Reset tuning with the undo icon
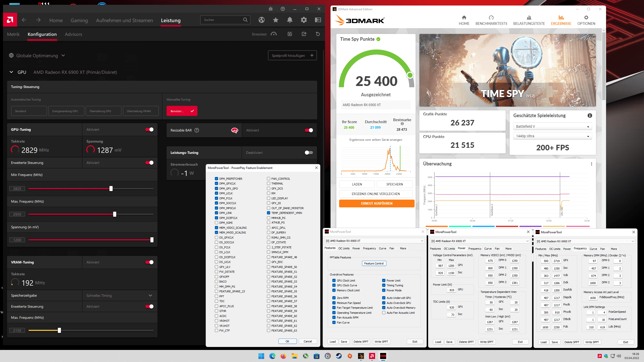The image size is (644, 362). pos(318,34)
